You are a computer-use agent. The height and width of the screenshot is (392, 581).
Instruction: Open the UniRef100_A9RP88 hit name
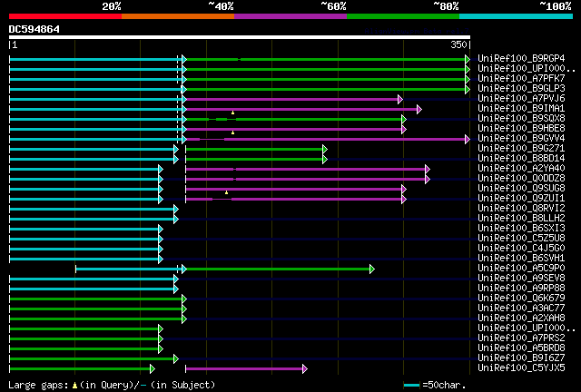click(521, 289)
